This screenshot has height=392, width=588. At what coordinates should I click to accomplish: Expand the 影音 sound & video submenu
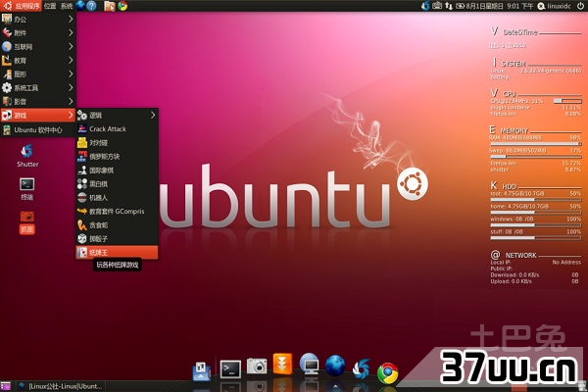[x=38, y=101]
